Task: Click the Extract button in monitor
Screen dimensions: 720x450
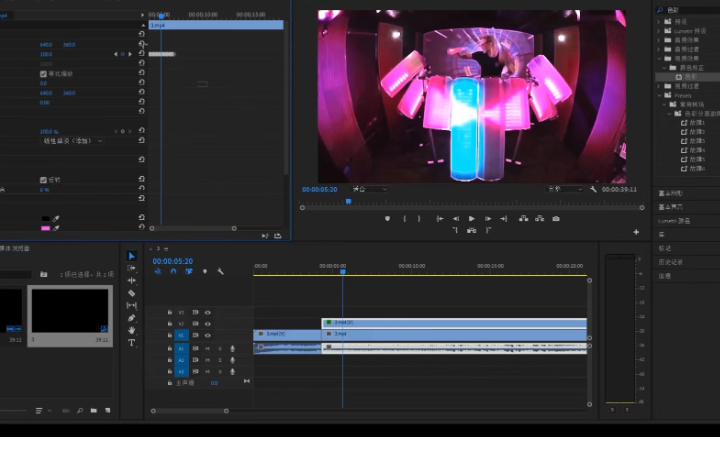Action: (540, 219)
